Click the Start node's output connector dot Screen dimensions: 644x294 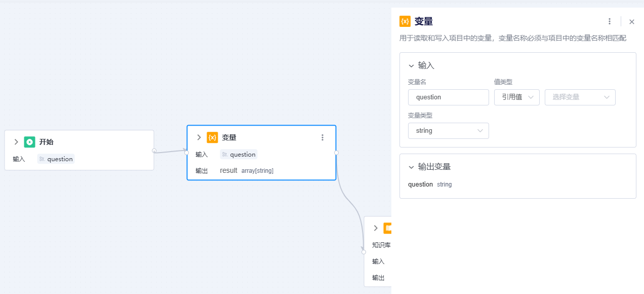point(154,151)
